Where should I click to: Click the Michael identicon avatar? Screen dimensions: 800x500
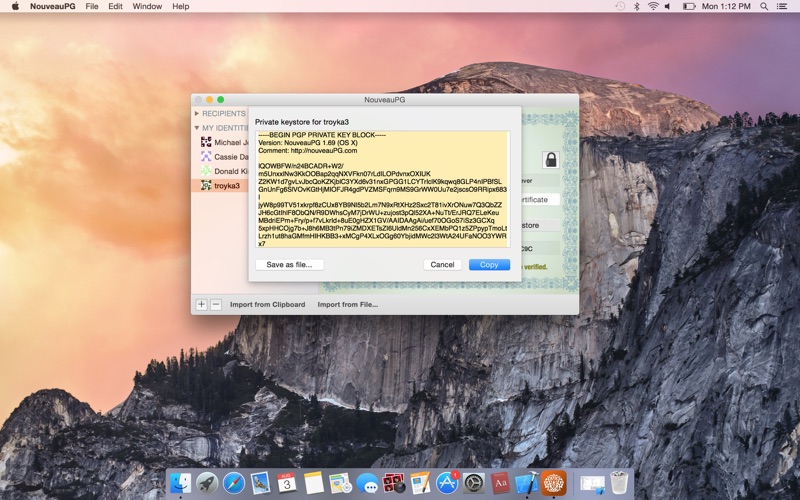[x=206, y=142]
